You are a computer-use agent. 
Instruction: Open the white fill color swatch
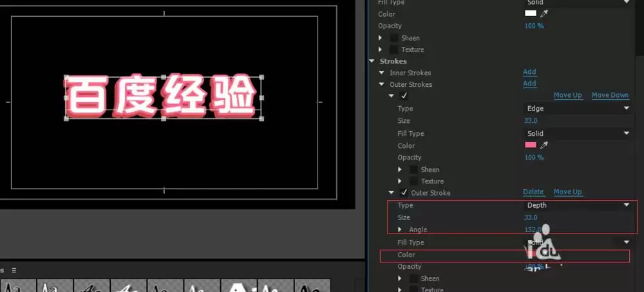(x=530, y=14)
